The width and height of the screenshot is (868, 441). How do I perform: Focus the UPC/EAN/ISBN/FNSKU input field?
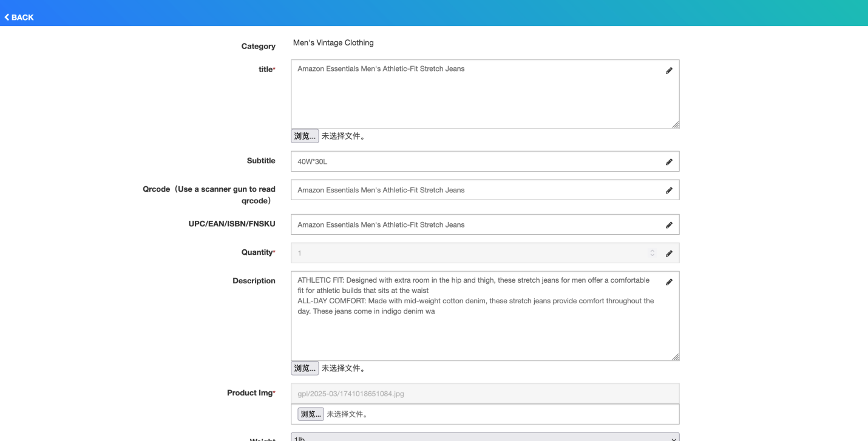pyautogui.click(x=485, y=224)
